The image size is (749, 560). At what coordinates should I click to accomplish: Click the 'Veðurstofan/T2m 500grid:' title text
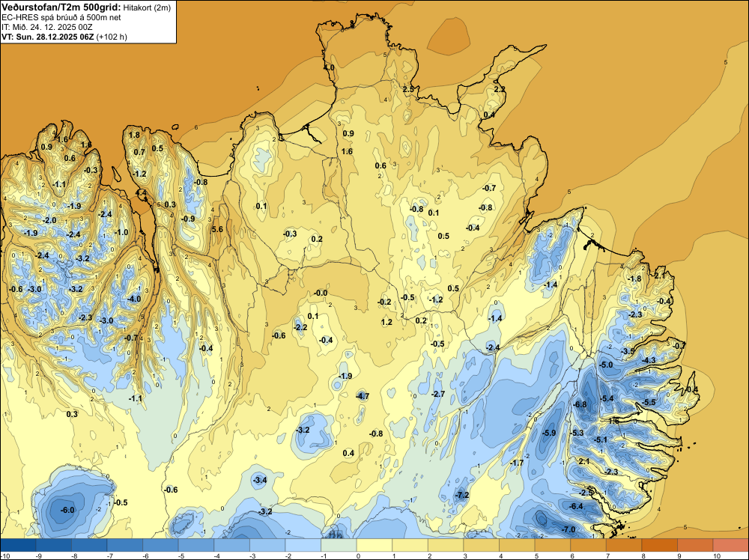(x=61, y=7)
